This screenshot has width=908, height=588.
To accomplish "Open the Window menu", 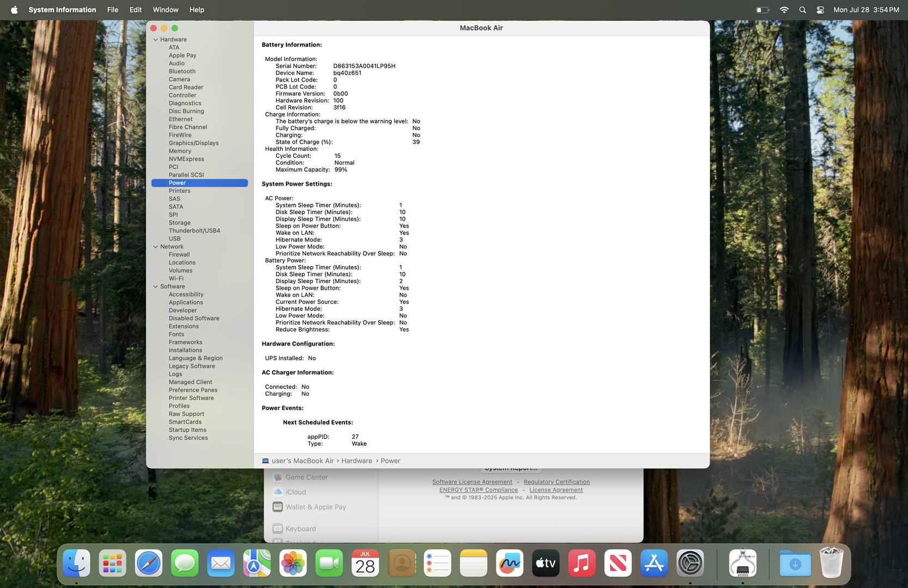I will coord(165,10).
